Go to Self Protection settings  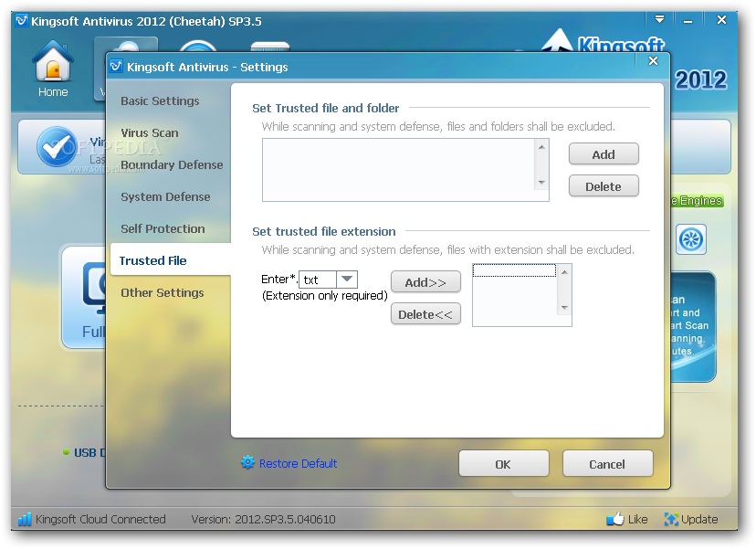tap(163, 228)
